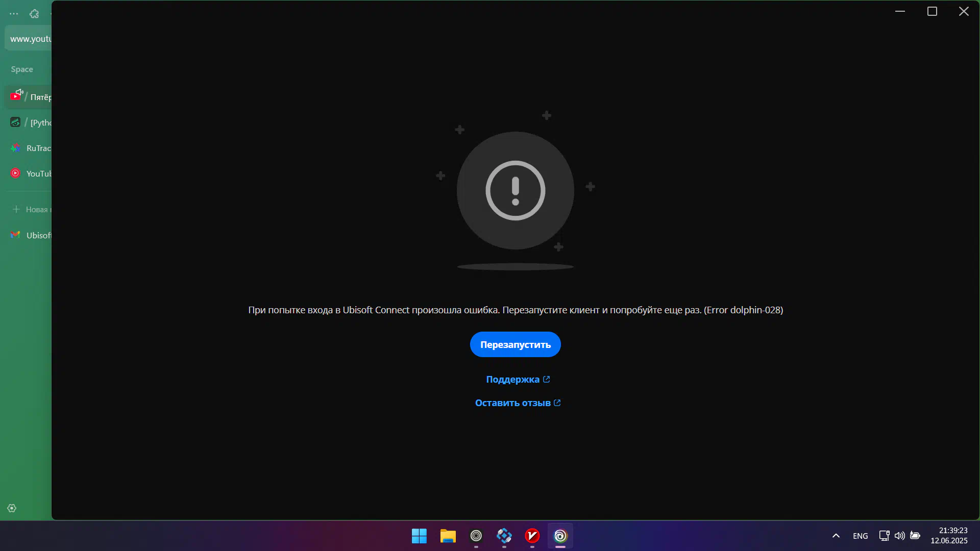
Task: Select Ubisoft Connect taskbar icon
Action: 560,536
